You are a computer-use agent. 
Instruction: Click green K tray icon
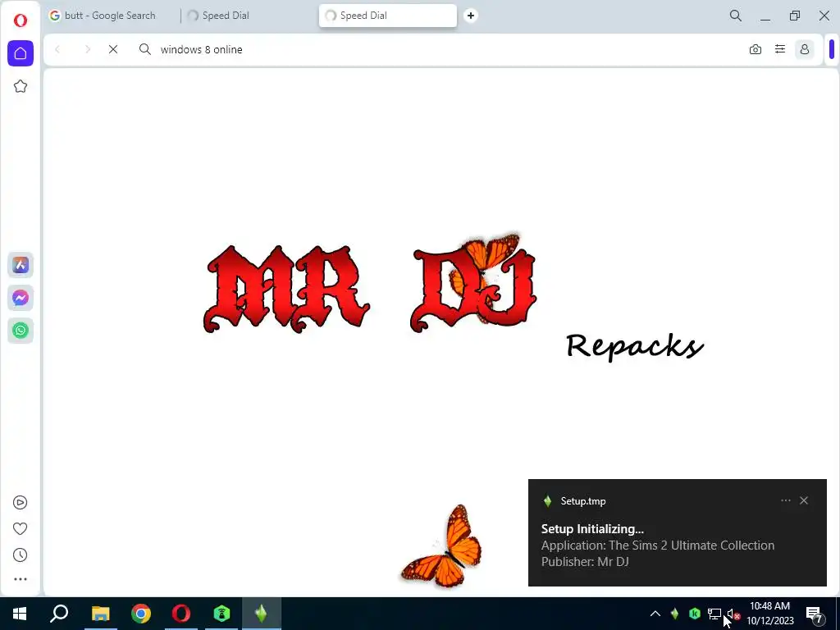694,614
